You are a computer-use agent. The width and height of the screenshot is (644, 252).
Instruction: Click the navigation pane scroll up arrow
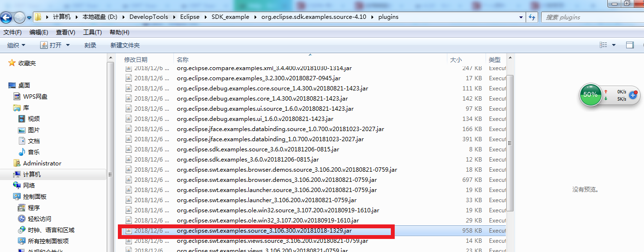tap(110, 57)
